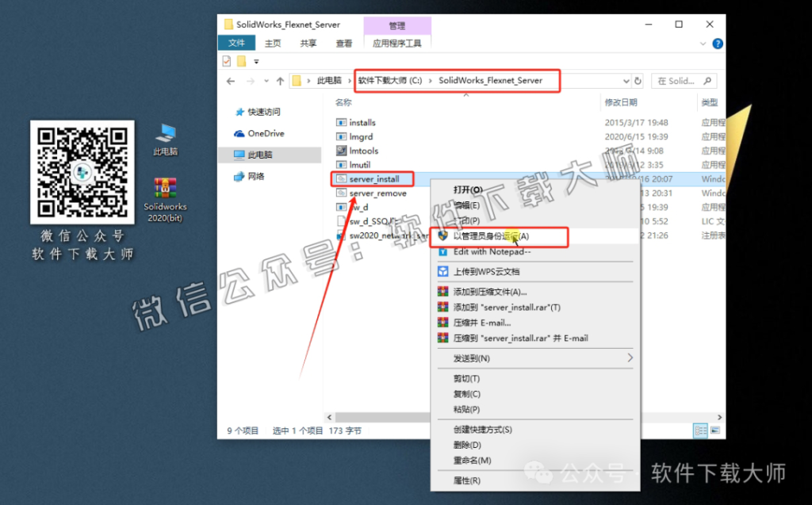
Task: Switch to the 查看 ribbon tab
Action: (x=343, y=44)
